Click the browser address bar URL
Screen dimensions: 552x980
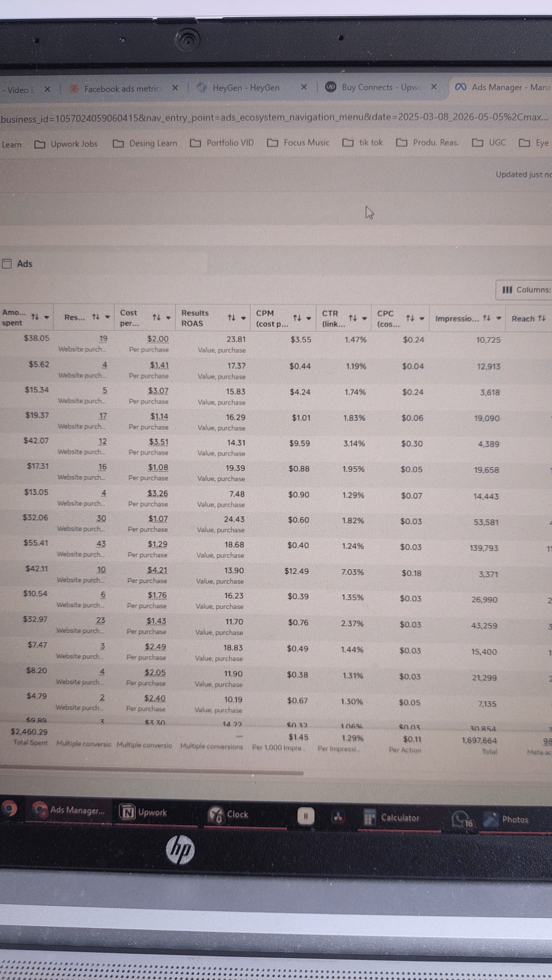(x=274, y=118)
